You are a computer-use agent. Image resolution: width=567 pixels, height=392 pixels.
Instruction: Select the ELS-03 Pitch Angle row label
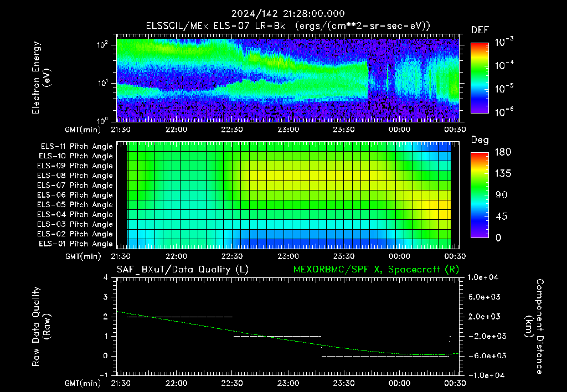click(75, 225)
